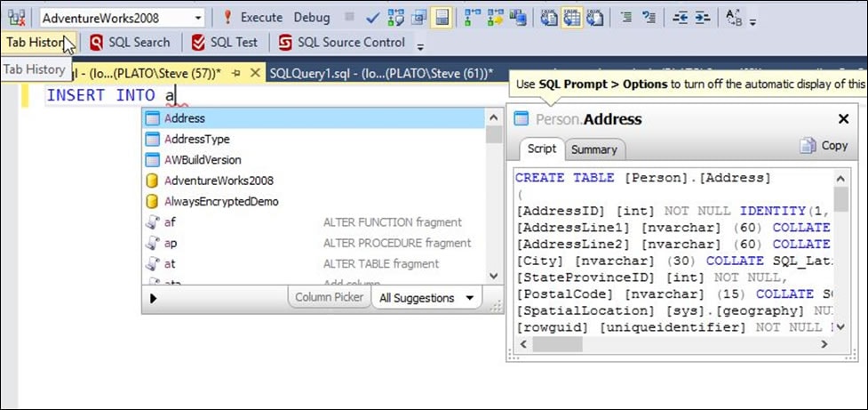Choose the ALTER TABLE fragment snippet 'at'
868x410 pixels.
(169, 264)
